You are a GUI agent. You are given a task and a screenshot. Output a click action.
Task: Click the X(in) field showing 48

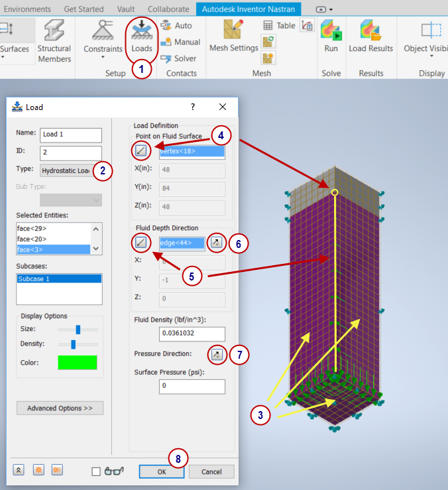pos(192,170)
